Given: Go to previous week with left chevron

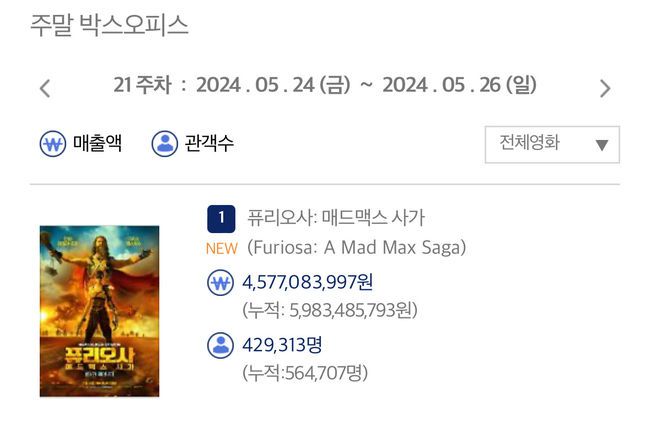Looking at the screenshot, I should 45,88.
